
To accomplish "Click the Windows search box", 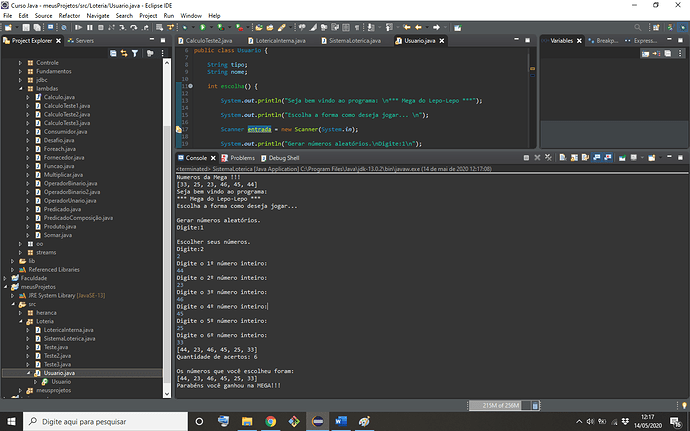I will pyautogui.click(x=106, y=421).
